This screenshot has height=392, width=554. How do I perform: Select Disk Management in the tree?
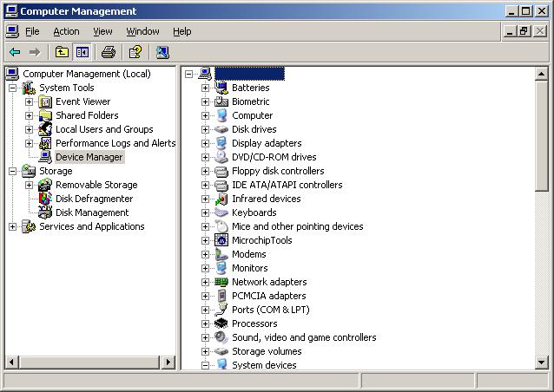[92, 212]
